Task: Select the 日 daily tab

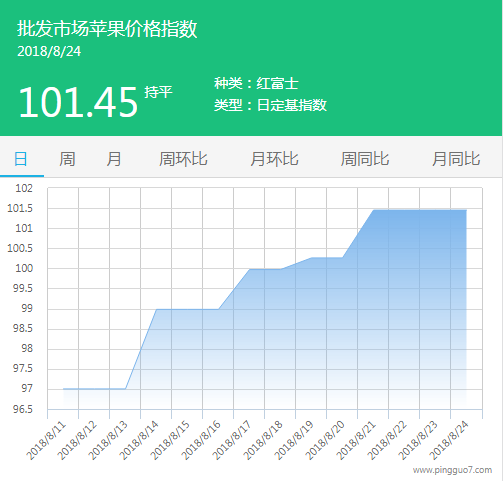Action: tap(21, 159)
